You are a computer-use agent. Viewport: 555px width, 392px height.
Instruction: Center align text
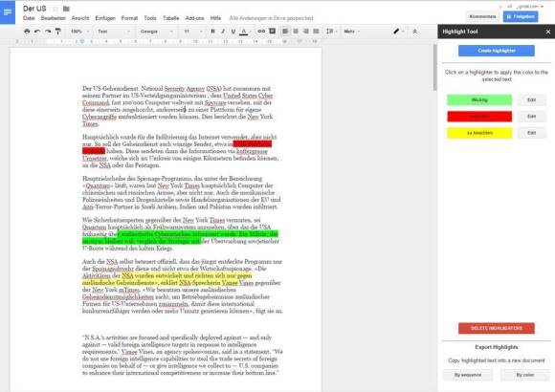pos(296,32)
